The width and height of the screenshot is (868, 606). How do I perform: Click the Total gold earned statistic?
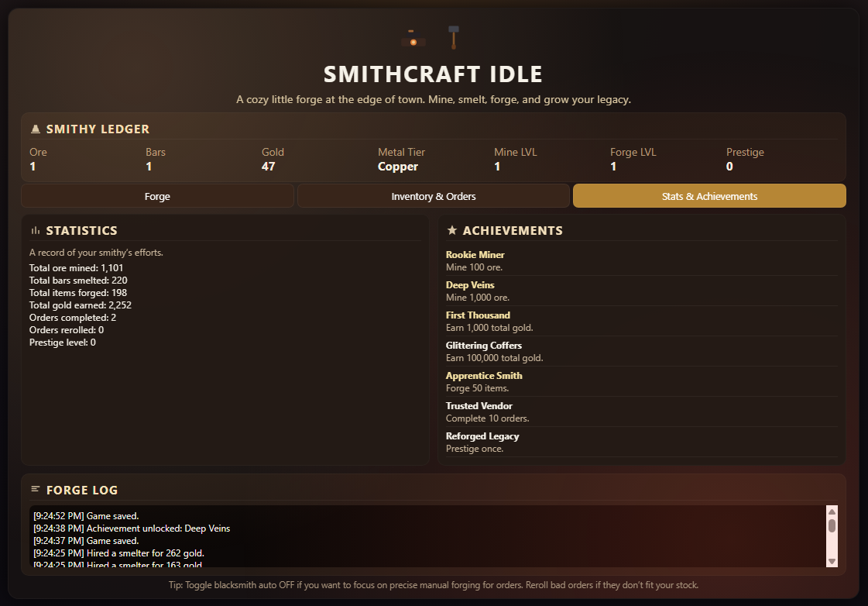[78, 305]
